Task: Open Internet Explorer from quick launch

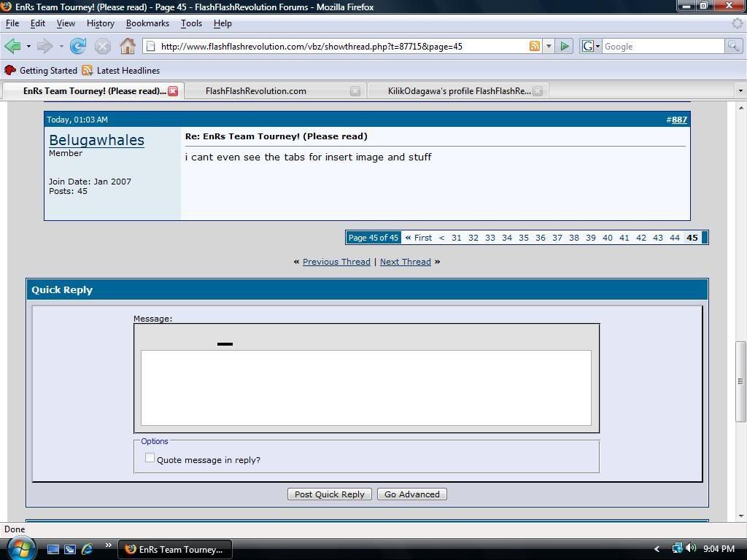Action: click(x=87, y=549)
